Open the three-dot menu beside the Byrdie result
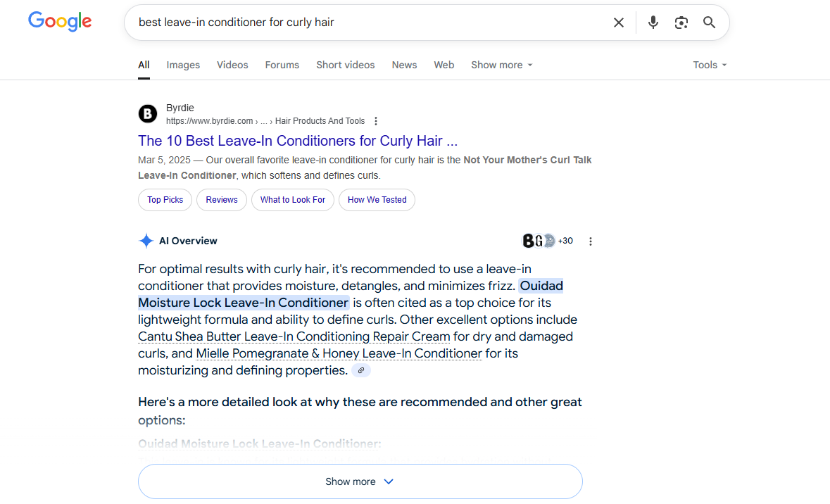 click(376, 120)
